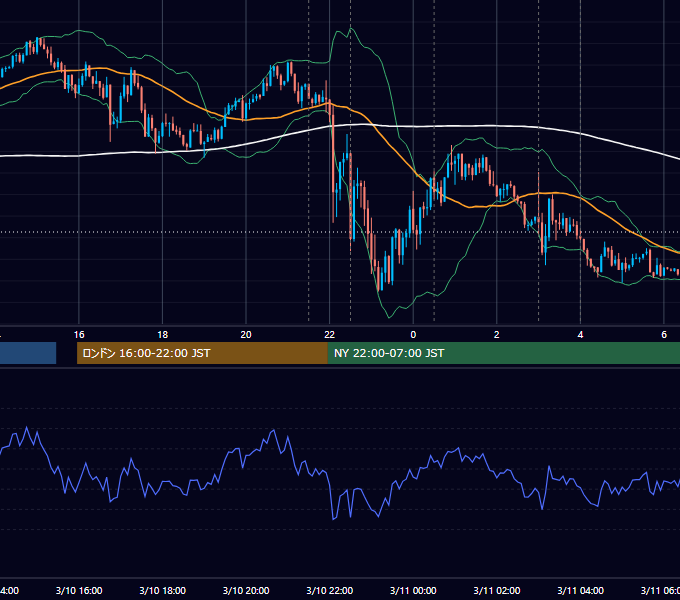The width and height of the screenshot is (680, 600).
Task: Click the 3/10 16:00 date label
Action: point(79,590)
